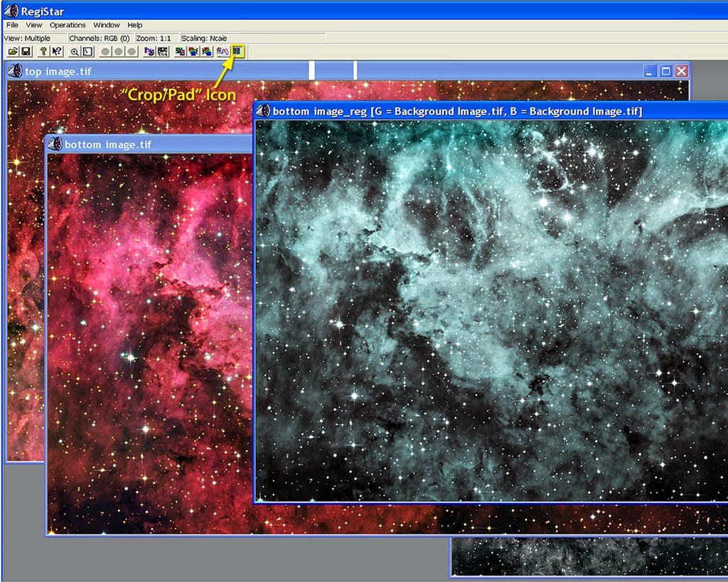Screen dimensions: 728x582
Task: Click the Open file folder icon
Action: point(13,51)
